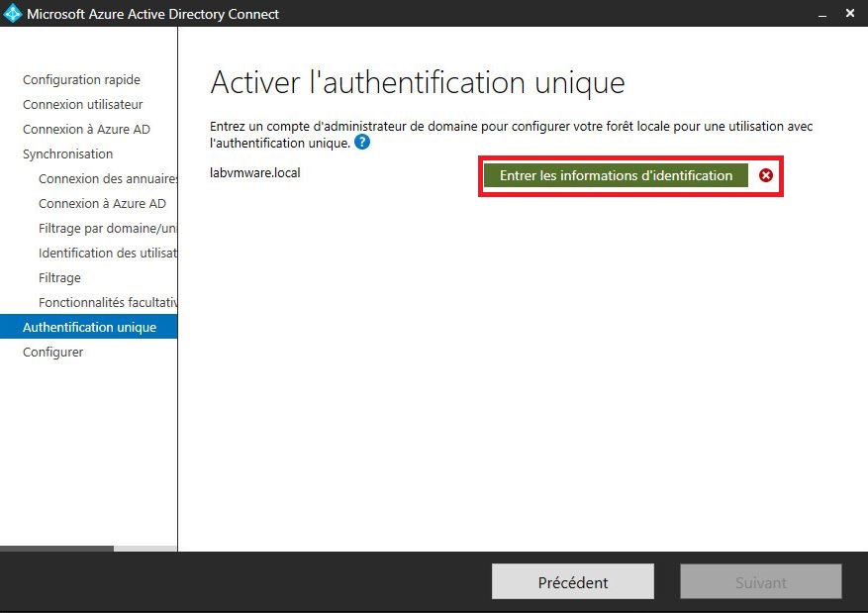Select Connexion utilisateur in the sidebar
Image resolution: width=868 pixels, height=613 pixels.
pyautogui.click(x=82, y=105)
